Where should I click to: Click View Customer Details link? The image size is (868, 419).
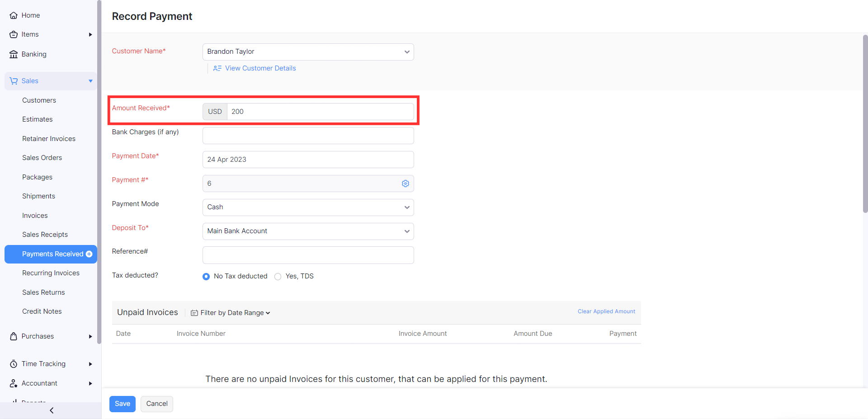click(x=260, y=68)
